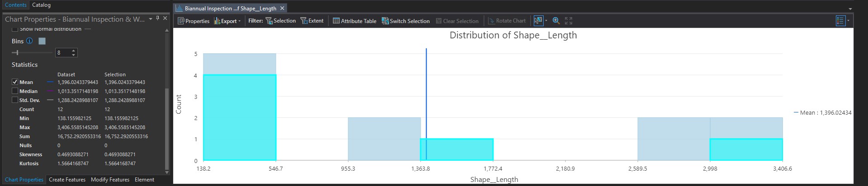
Task: Expand the selection mode dropdown arrow
Action: [x=546, y=21]
